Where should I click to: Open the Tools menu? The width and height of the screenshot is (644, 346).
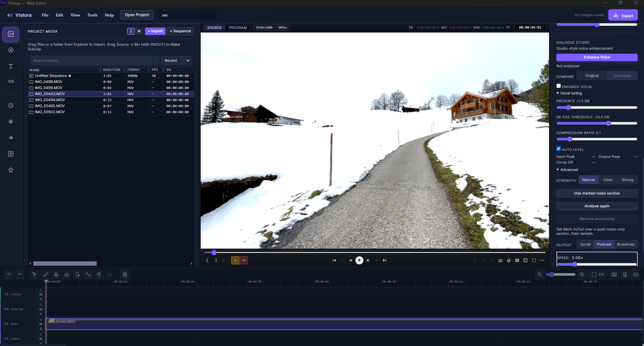click(92, 15)
